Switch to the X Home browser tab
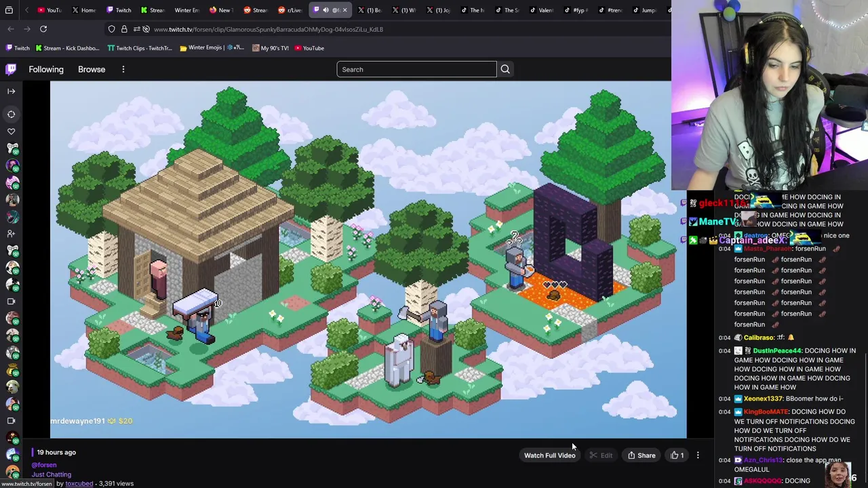868x488 pixels. (x=84, y=10)
